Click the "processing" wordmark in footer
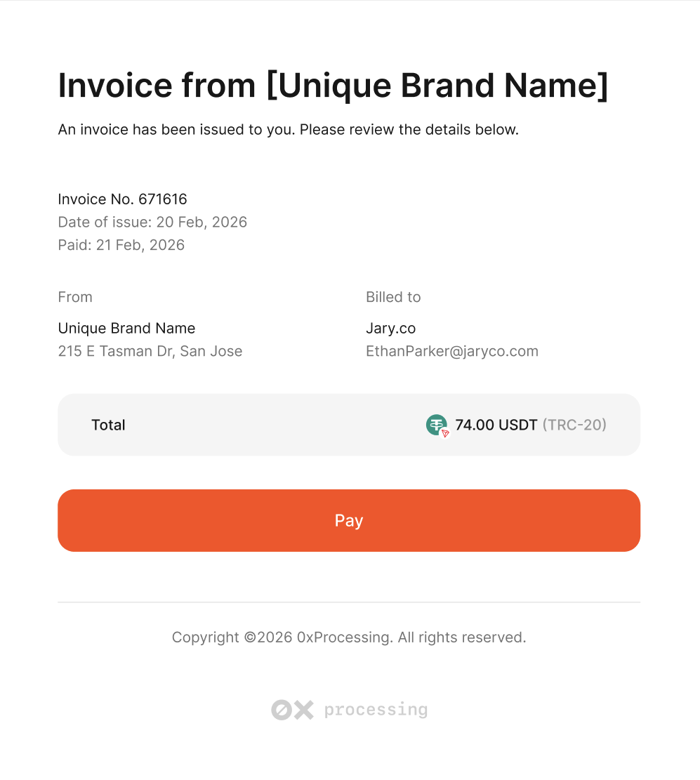 click(x=376, y=710)
